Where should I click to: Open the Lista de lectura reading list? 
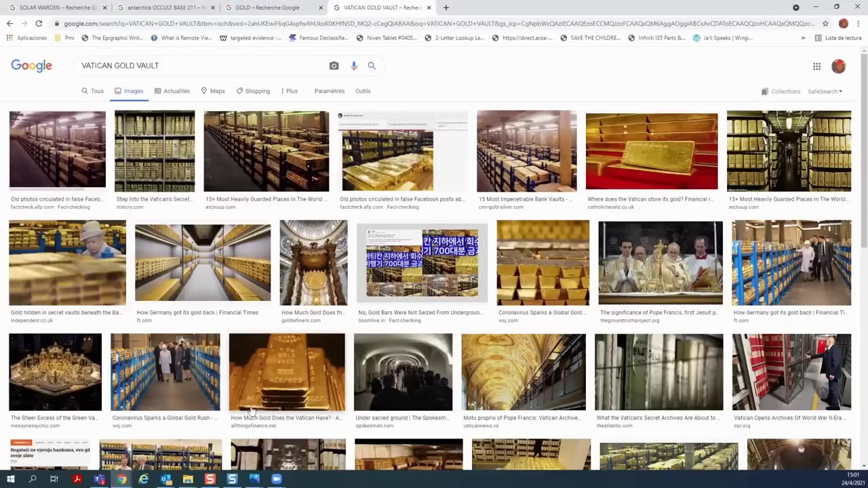[x=837, y=38]
